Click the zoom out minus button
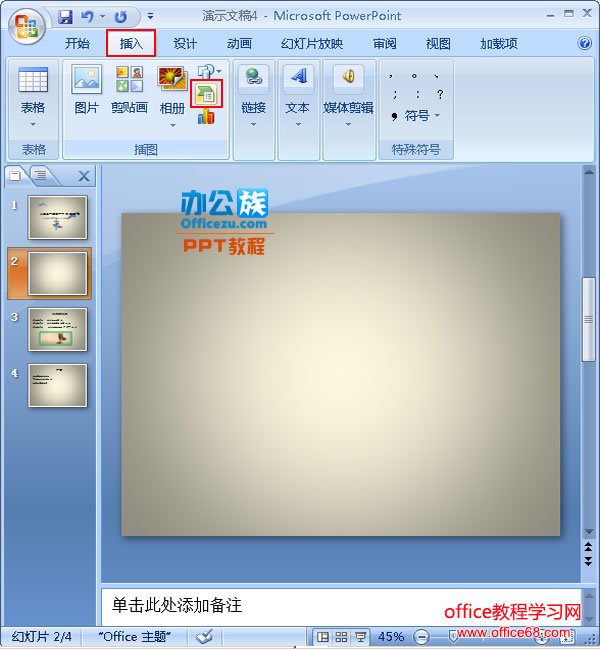 tap(422, 637)
